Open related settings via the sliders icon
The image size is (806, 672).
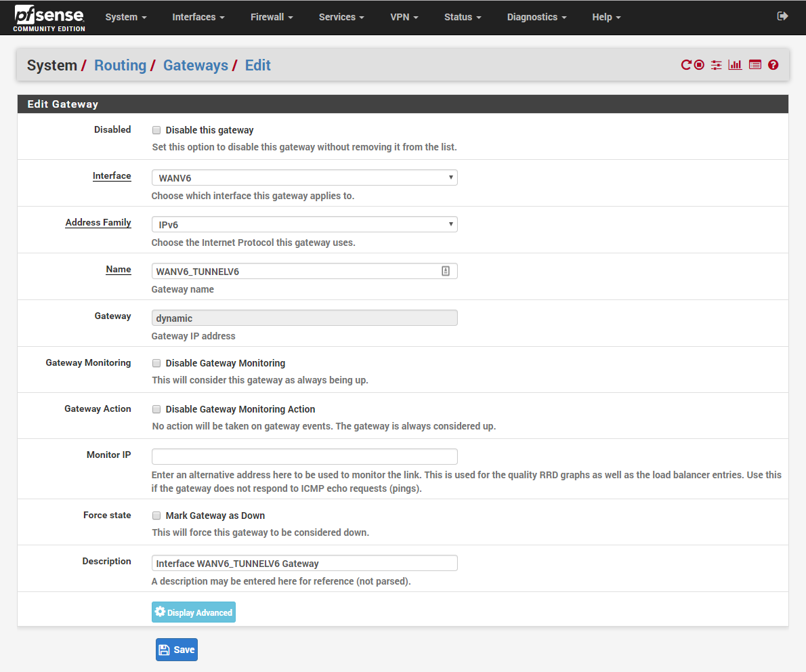[716, 65]
